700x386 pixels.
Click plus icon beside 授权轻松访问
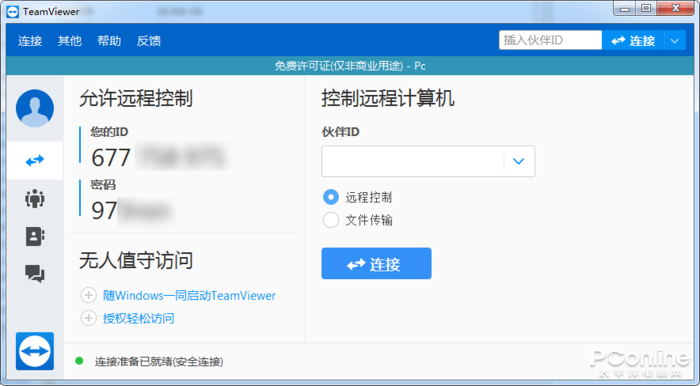click(88, 318)
